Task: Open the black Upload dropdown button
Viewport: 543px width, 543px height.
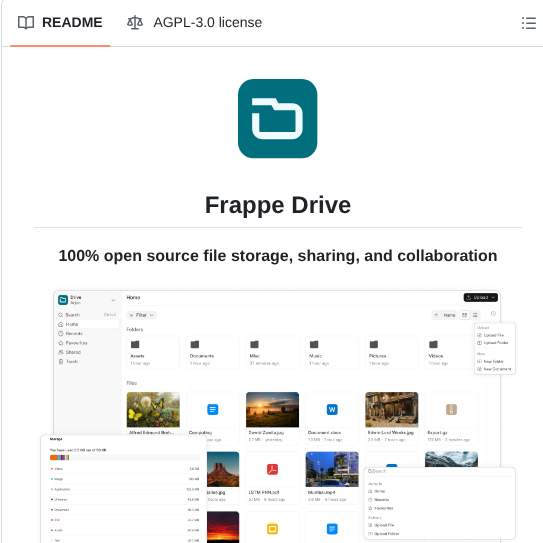Action: pyautogui.click(x=481, y=297)
